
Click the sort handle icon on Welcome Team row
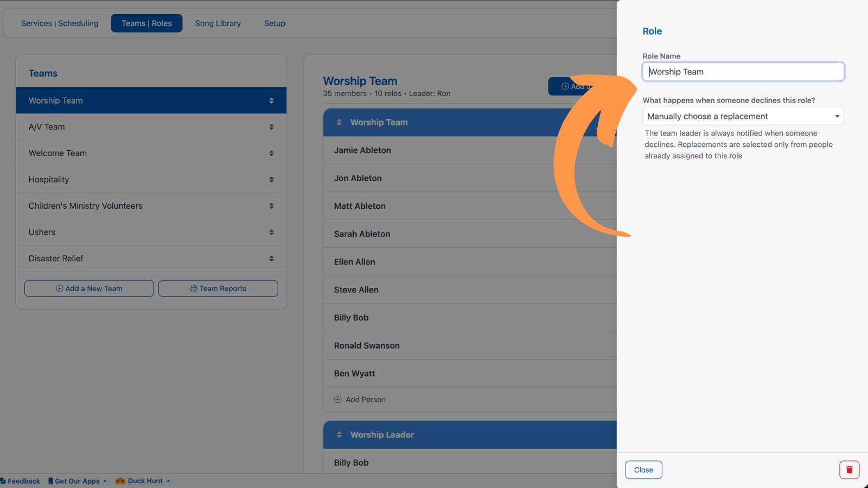[271, 153]
